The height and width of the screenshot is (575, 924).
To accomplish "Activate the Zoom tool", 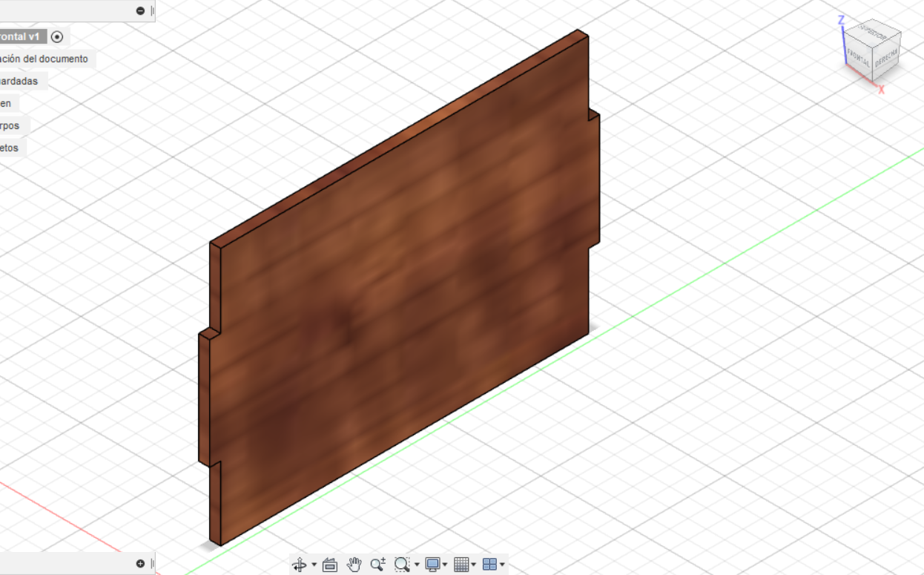I will coord(377,564).
